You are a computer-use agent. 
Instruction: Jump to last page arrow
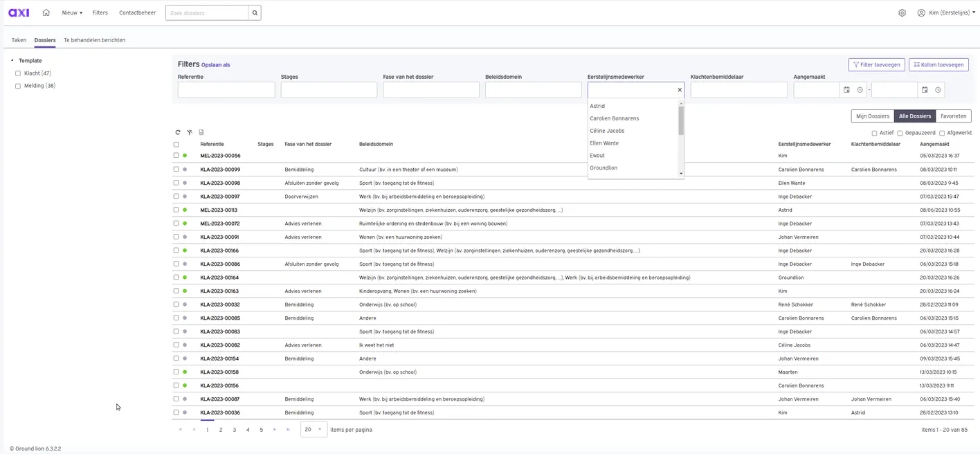click(288, 430)
